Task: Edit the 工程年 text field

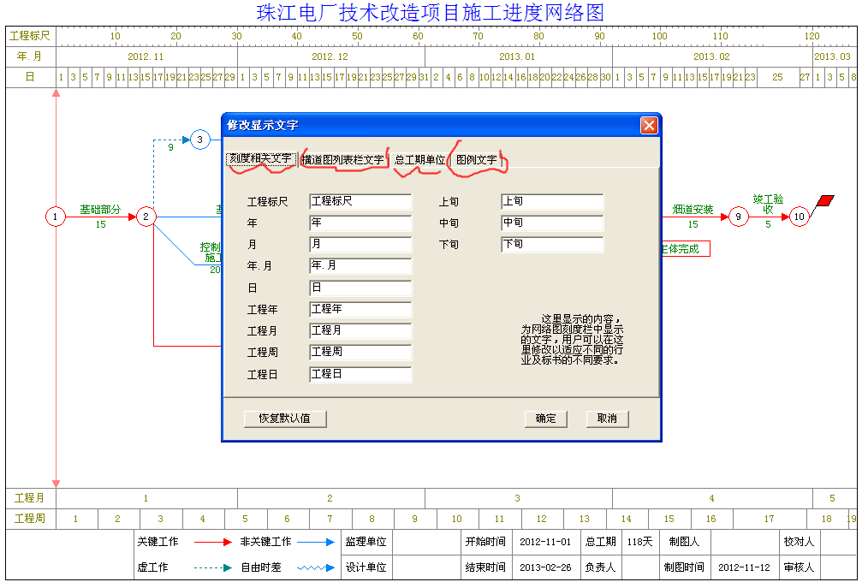Action: click(360, 310)
